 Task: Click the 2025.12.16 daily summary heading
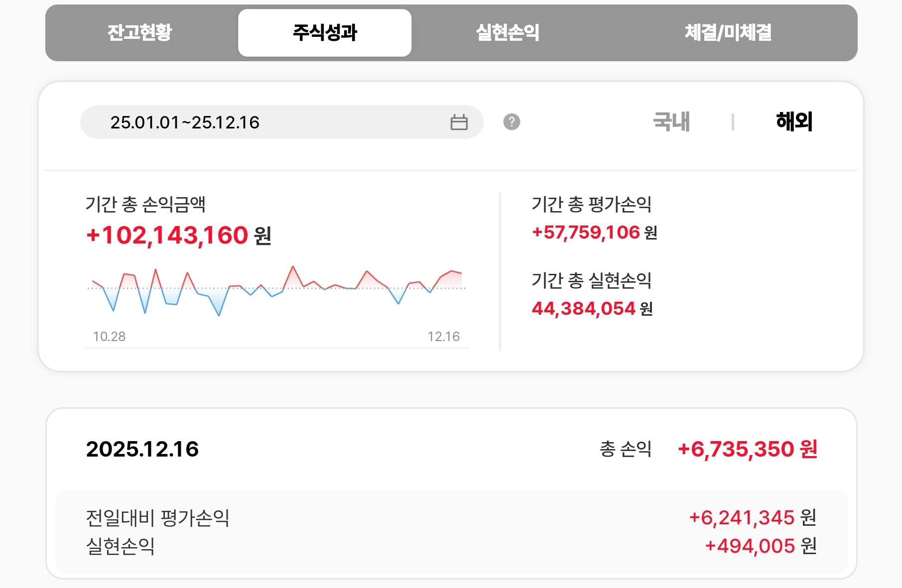pyautogui.click(x=143, y=450)
